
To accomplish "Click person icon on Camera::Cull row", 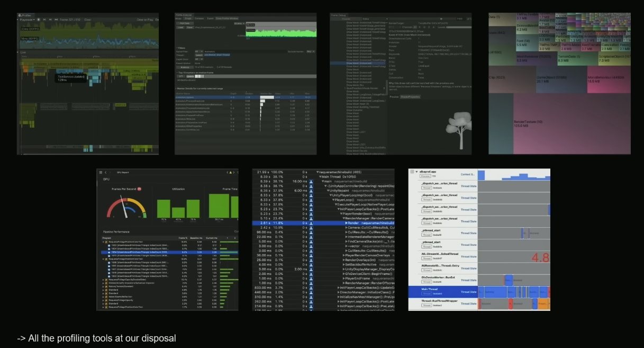I will click(311, 228).
